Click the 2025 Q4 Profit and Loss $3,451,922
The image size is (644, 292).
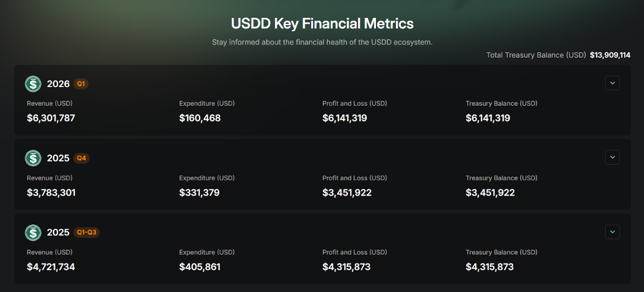[347, 193]
